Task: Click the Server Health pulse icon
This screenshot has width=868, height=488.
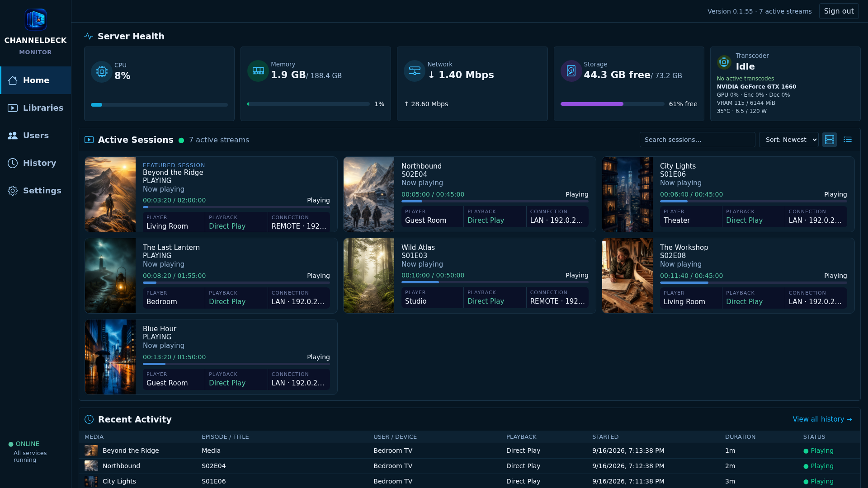Action: (89, 36)
